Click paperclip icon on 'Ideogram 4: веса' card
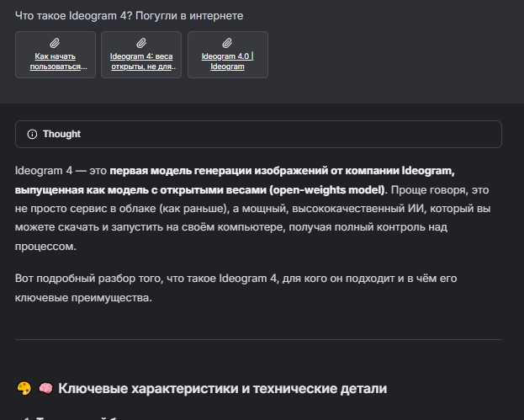This screenshot has height=420, width=524. click(x=141, y=43)
